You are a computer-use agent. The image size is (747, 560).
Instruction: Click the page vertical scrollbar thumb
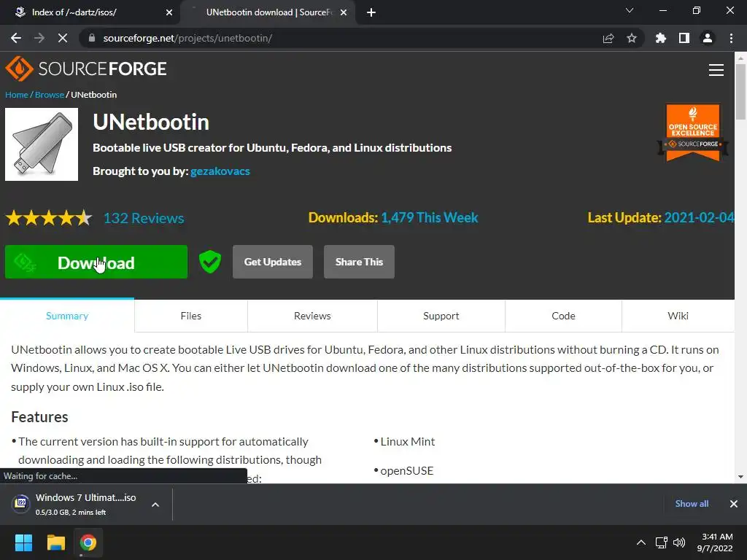tap(740, 91)
